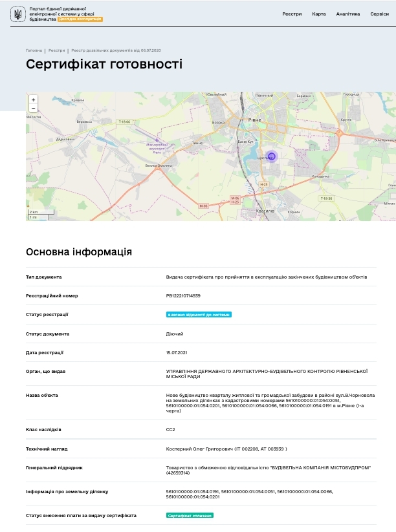Select the document status Діючий
The width and height of the screenshot is (396, 532).
175,334
